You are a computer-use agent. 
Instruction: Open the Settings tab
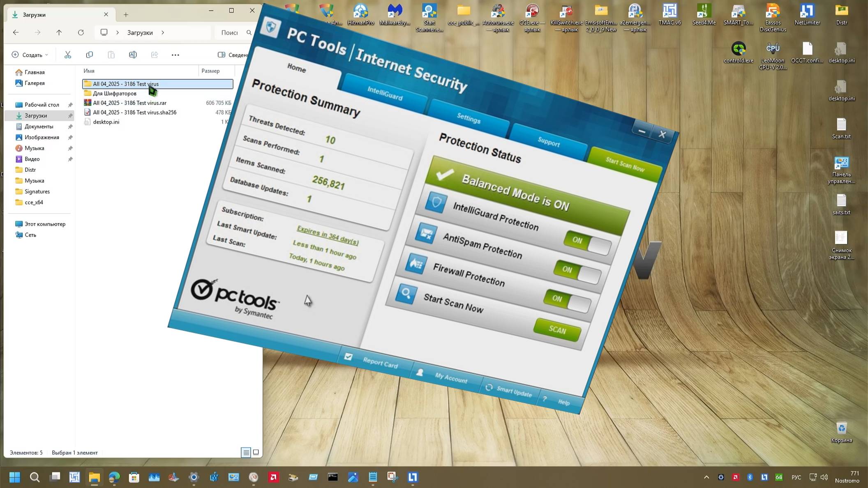click(x=469, y=118)
